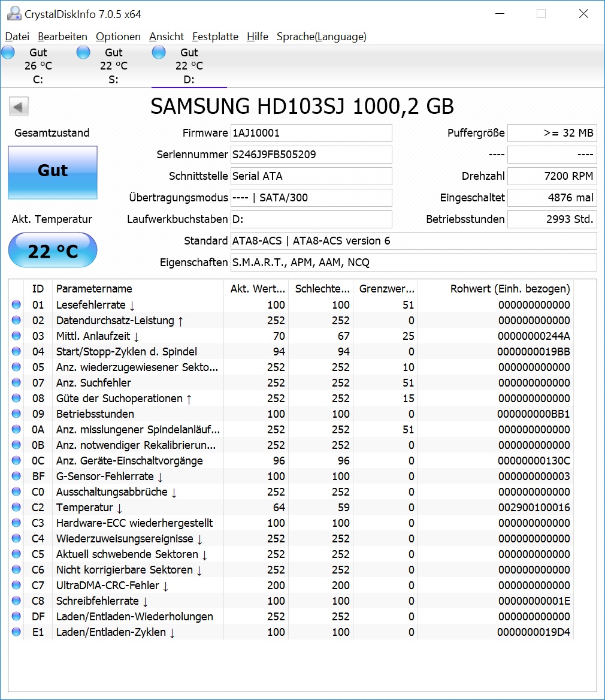Click the Übertragungsmodus field SATA/300

click(311, 198)
